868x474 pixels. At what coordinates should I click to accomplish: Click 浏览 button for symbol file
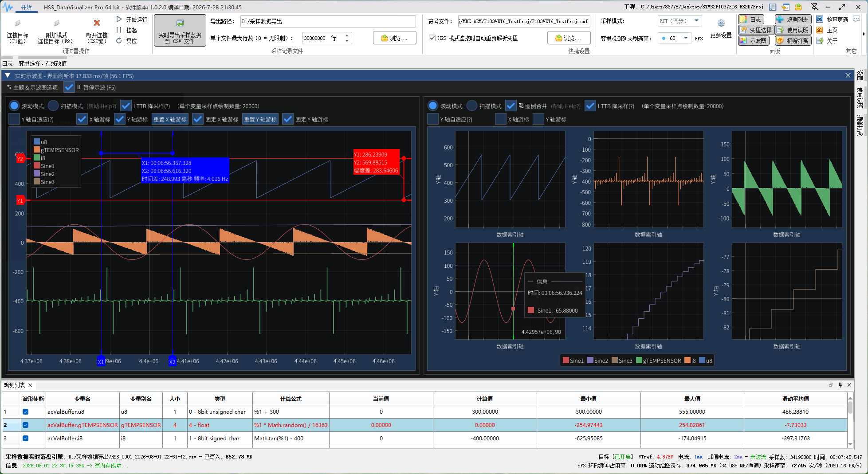[569, 38]
